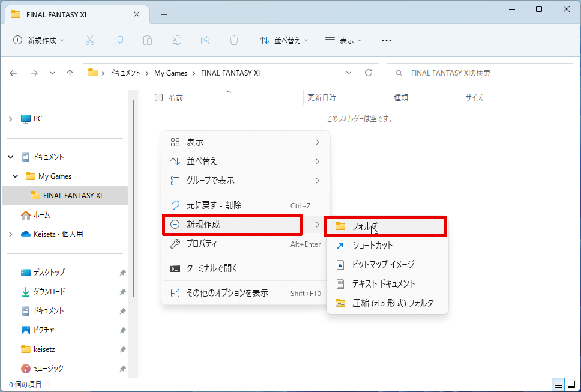Click the pin icon next to ピクチャ
581x392 pixels.
pyautogui.click(x=122, y=330)
